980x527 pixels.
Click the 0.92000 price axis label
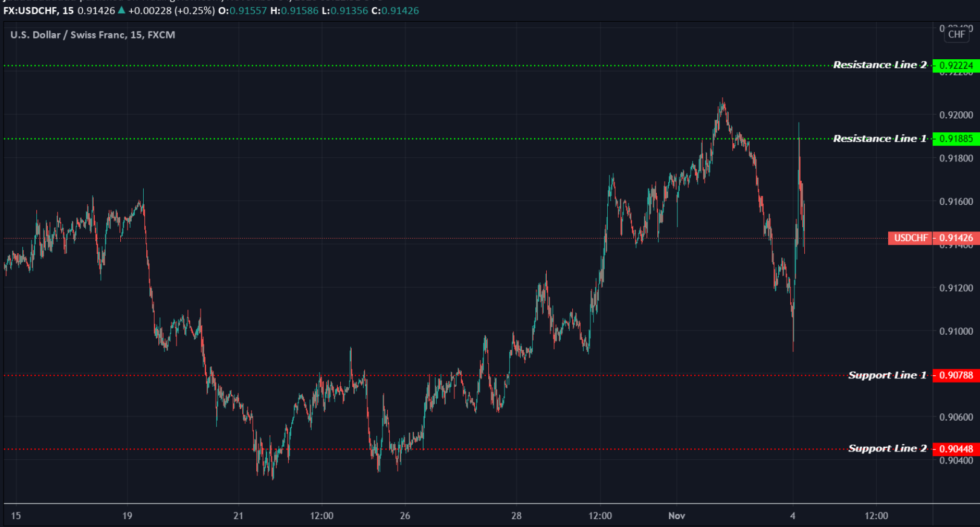coord(956,115)
